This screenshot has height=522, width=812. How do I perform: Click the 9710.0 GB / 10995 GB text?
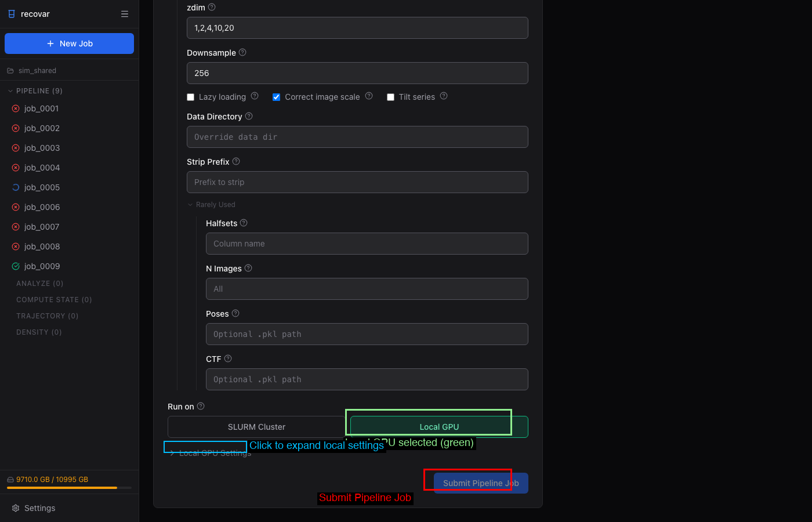52,480
